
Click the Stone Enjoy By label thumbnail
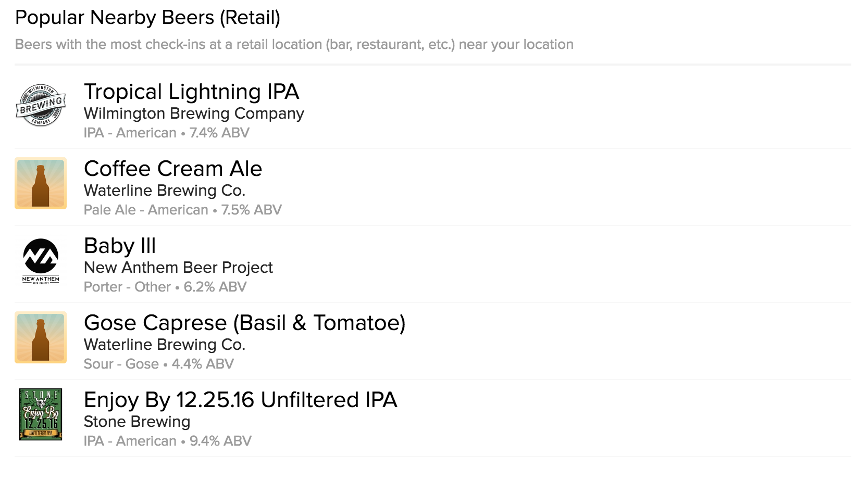(x=41, y=414)
